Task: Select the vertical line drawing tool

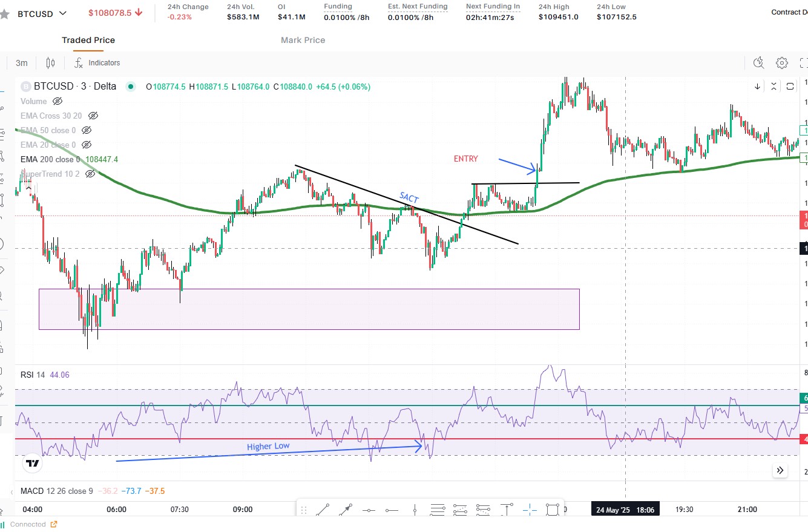Action: coord(415,510)
